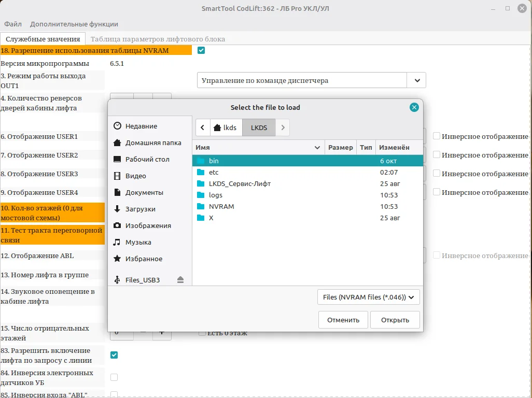Switch to Служебные значения tab

click(x=43, y=39)
